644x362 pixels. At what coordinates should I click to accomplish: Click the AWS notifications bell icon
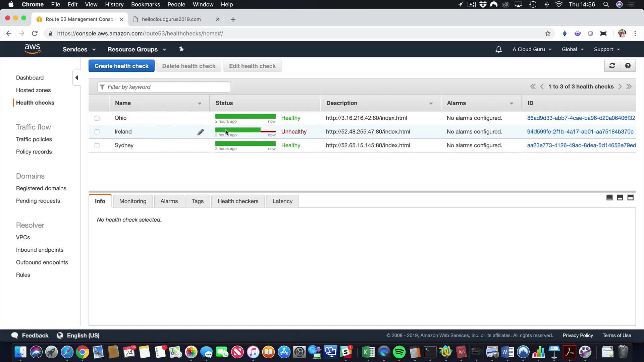tap(498, 49)
